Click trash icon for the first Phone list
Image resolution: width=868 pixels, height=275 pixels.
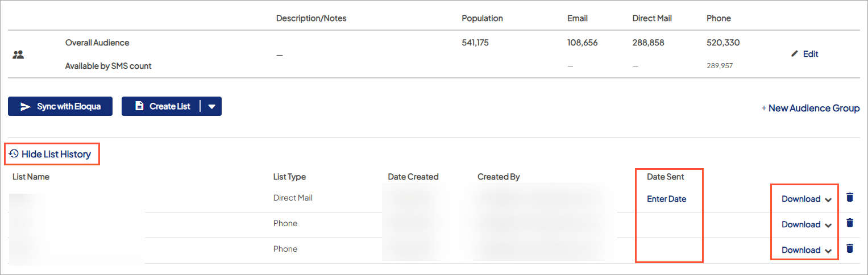(850, 223)
